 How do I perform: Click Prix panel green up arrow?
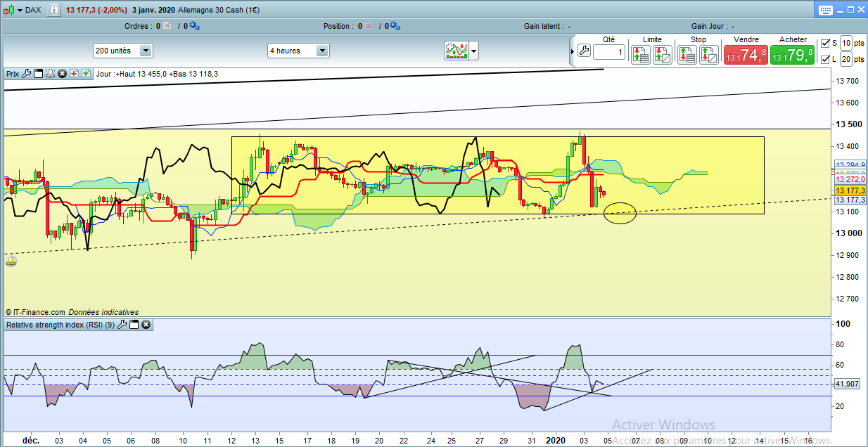click(86, 72)
